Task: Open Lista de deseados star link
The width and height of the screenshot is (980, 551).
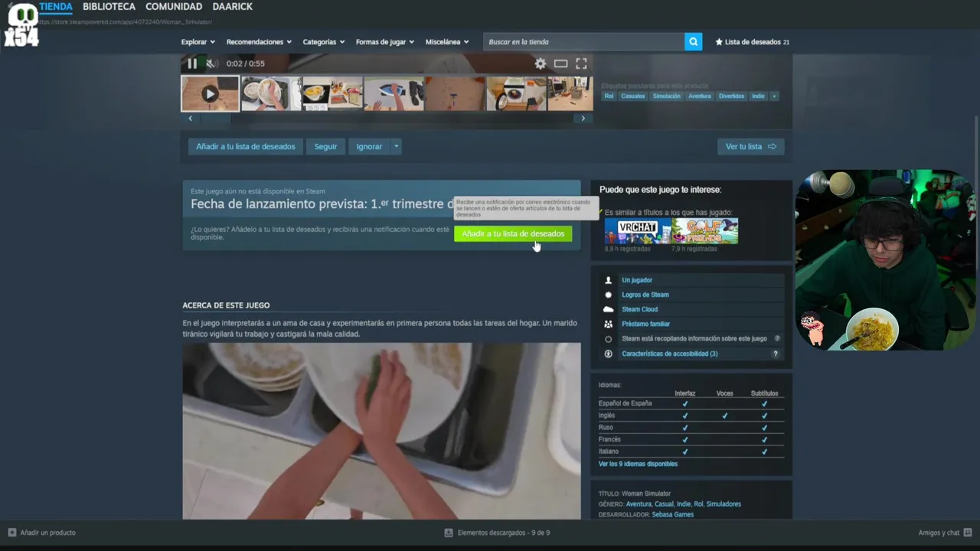Action: (x=752, y=42)
